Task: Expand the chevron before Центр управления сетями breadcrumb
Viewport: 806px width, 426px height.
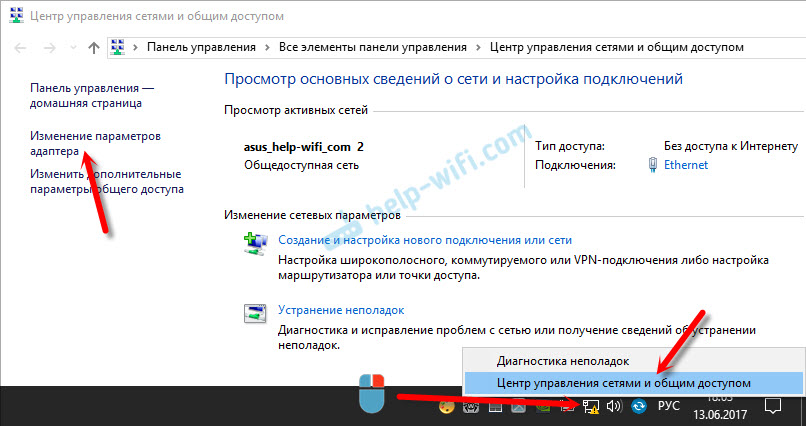Action: click(x=479, y=47)
